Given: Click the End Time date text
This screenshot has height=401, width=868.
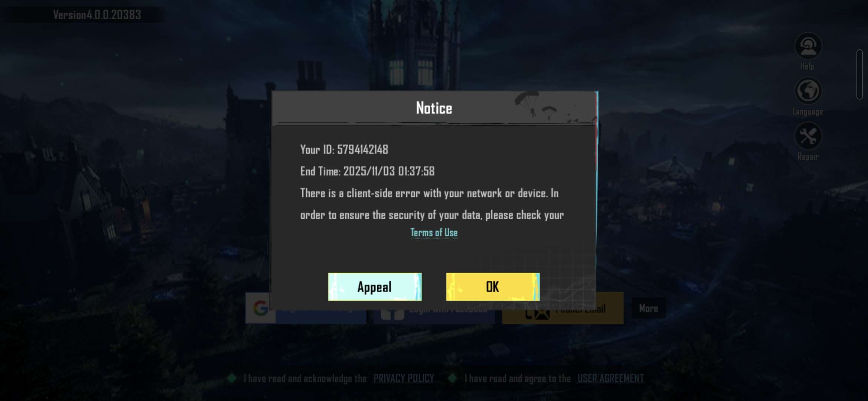Looking at the screenshot, I should (389, 171).
